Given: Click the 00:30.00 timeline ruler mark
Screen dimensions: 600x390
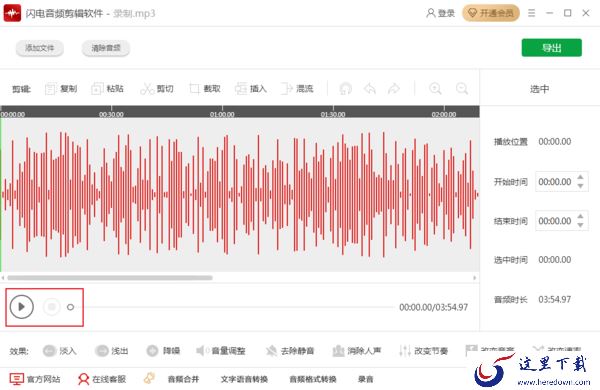Looking at the screenshot, I should (111, 114).
